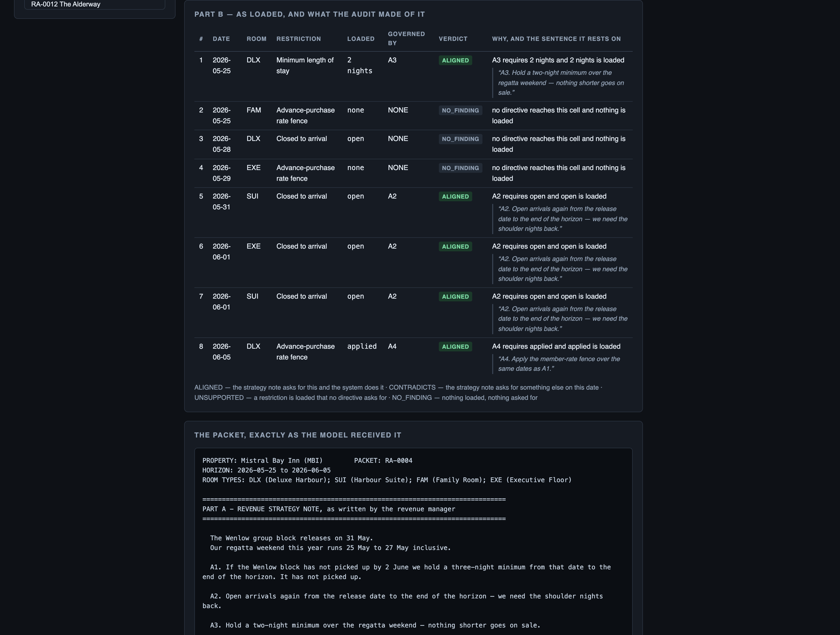Click the NO_FINDING badge for DLX 2026-05-28
Image resolution: width=840 pixels, height=635 pixels.
click(460, 139)
